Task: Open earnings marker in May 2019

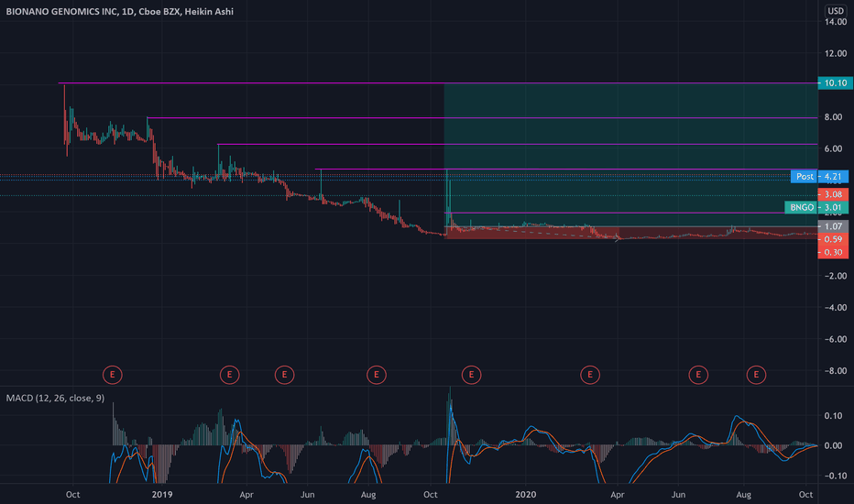Action: [284, 375]
